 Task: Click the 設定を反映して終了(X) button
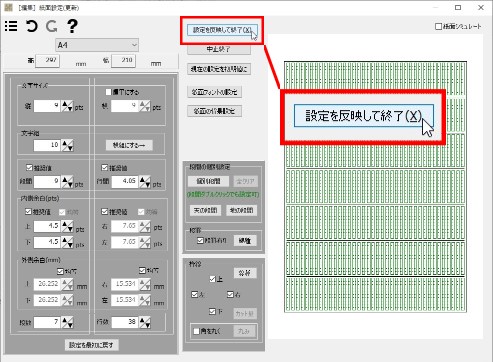pos(222,30)
